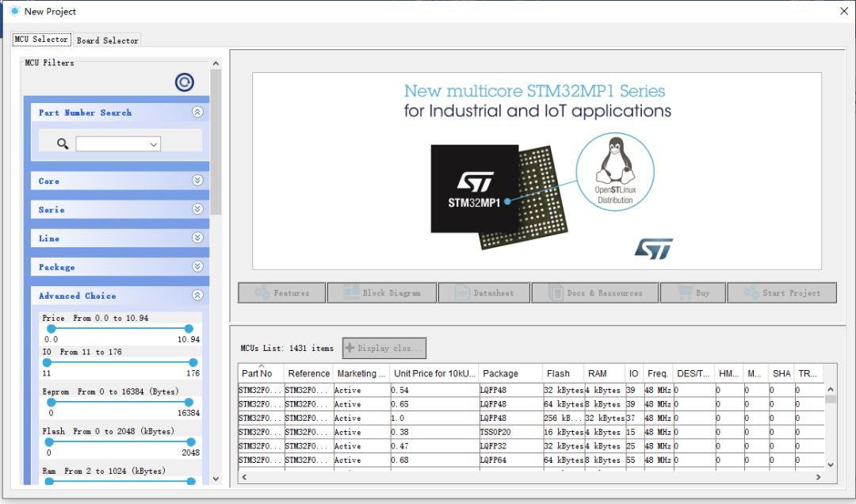856x504 pixels.
Task: Click Docs & Ressources button
Action: tap(595, 292)
